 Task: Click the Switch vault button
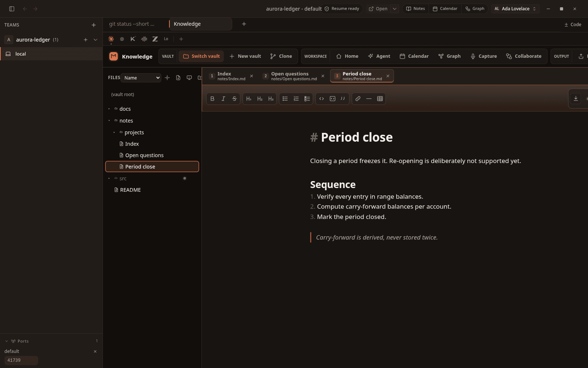coord(201,56)
